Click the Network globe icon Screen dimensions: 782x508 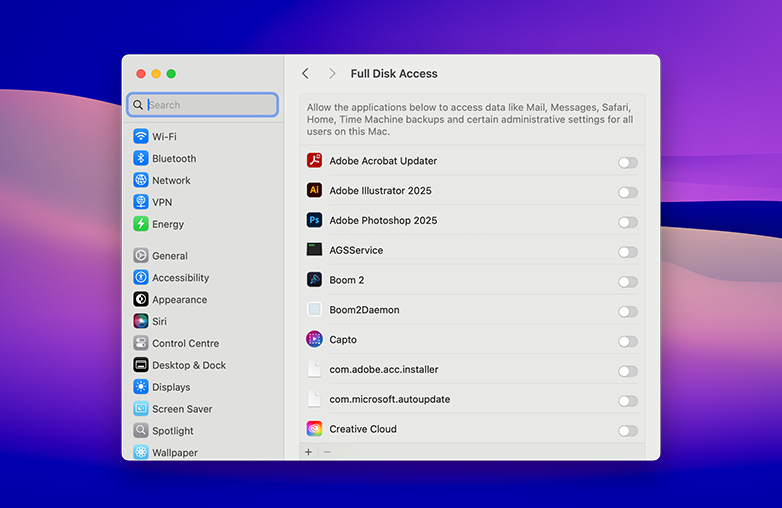click(x=141, y=180)
